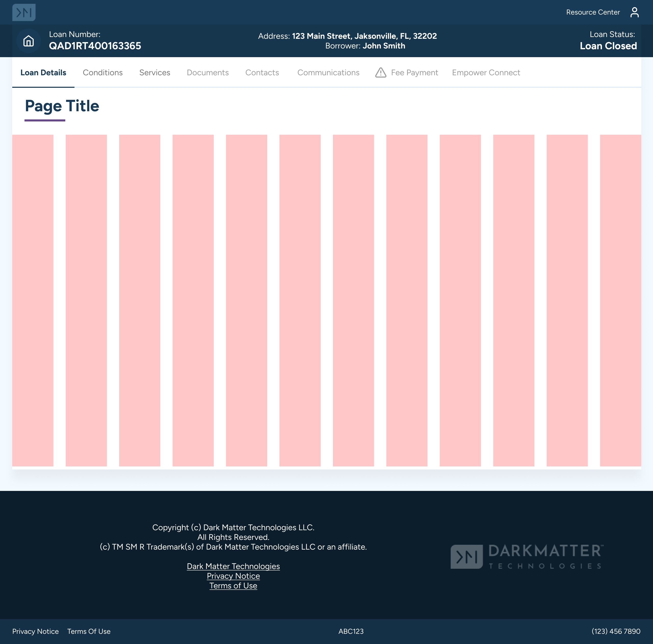Image resolution: width=653 pixels, height=644 pixels.
Task: Follow the Dark Matter Technologies footer link
Action: click(x=233, y=566)
